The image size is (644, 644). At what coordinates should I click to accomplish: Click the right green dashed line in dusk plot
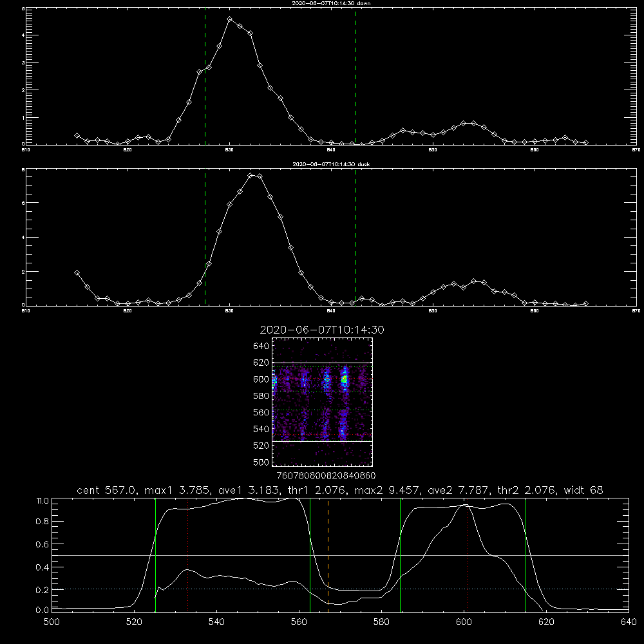[x=355, y=237]
